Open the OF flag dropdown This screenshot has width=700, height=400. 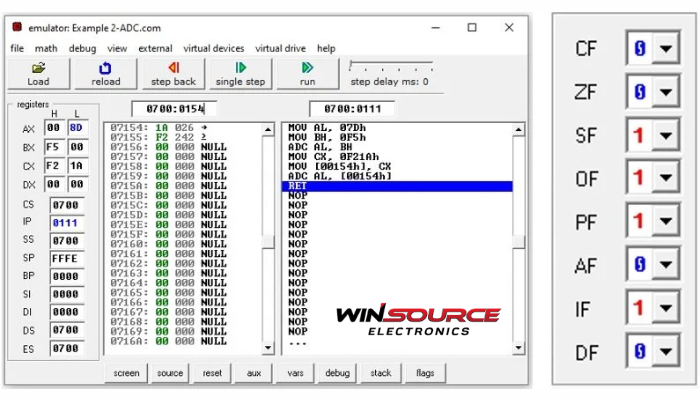point(663,178)
